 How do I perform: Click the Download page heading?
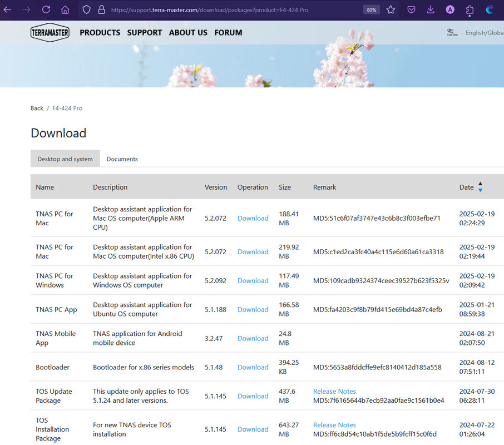(58, 133)
